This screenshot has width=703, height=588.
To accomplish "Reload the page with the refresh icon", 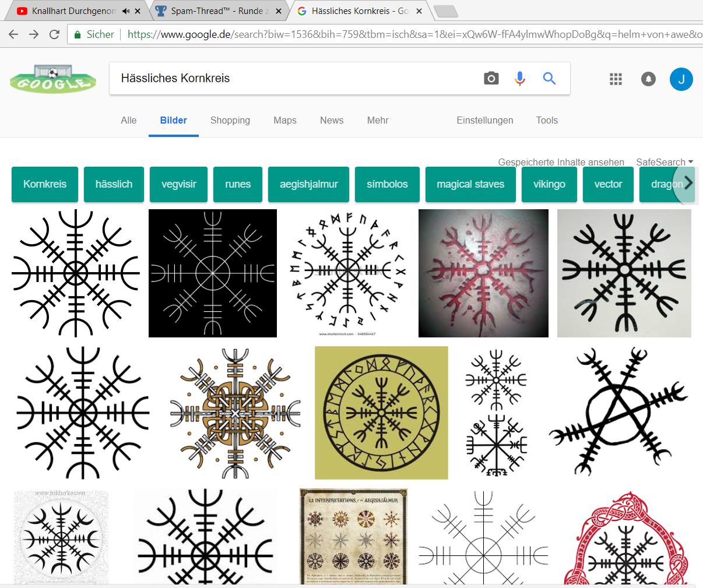I will click(54, 34).
